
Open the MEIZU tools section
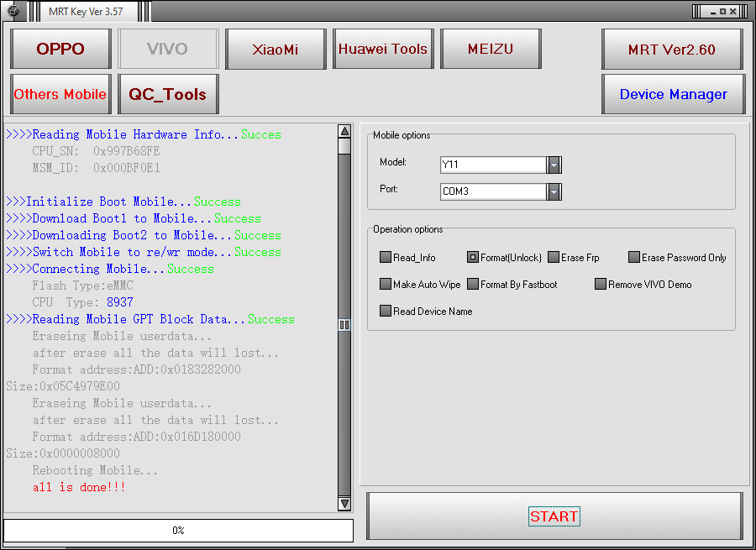[x=491, y=49]
